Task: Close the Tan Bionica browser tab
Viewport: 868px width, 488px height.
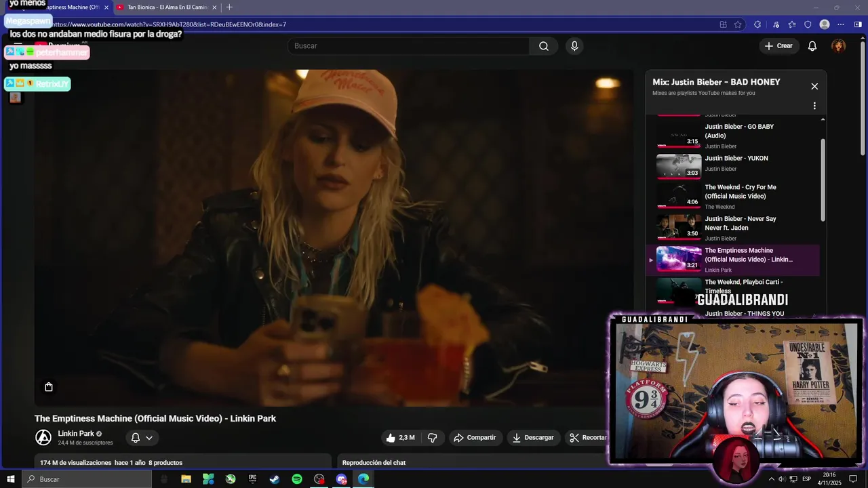Action: (x=215, y=7)
